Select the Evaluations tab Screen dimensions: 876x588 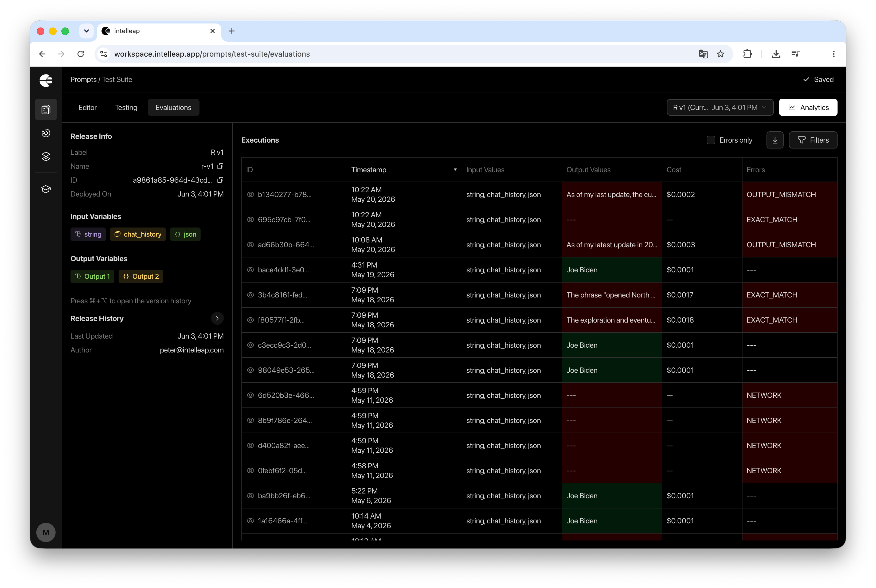(x=173, y=107)
